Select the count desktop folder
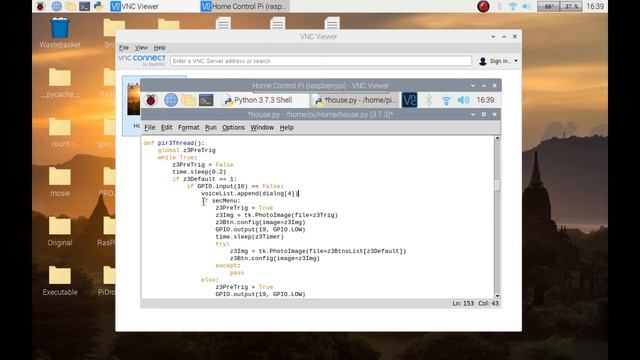 tap(60, 132)
